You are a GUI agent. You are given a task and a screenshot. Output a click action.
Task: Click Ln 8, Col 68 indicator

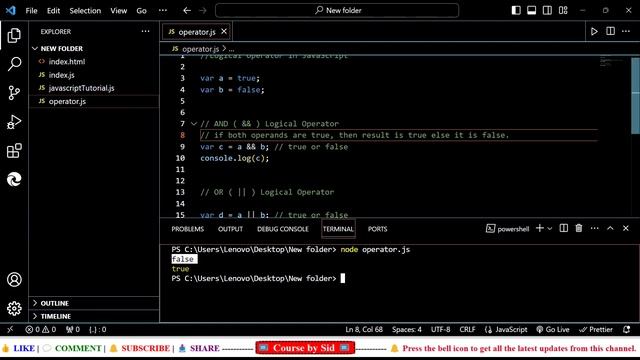pyautogui.click(x=364, y=329)
